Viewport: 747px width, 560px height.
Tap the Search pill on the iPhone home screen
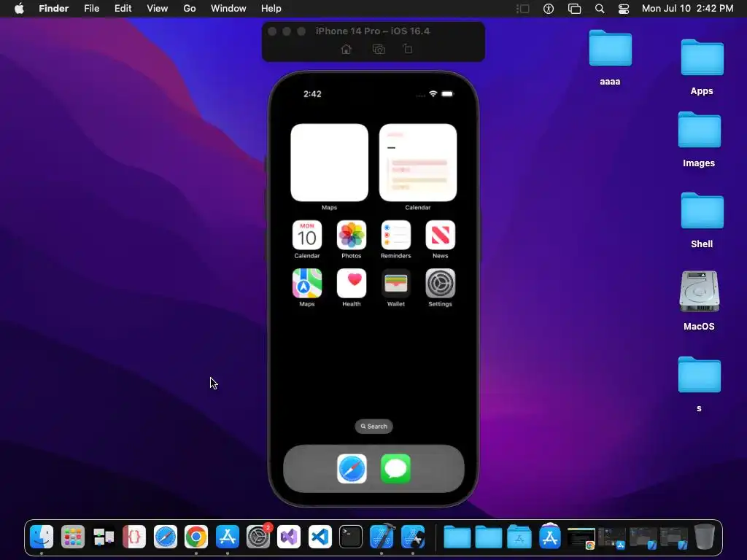(374, 426)
